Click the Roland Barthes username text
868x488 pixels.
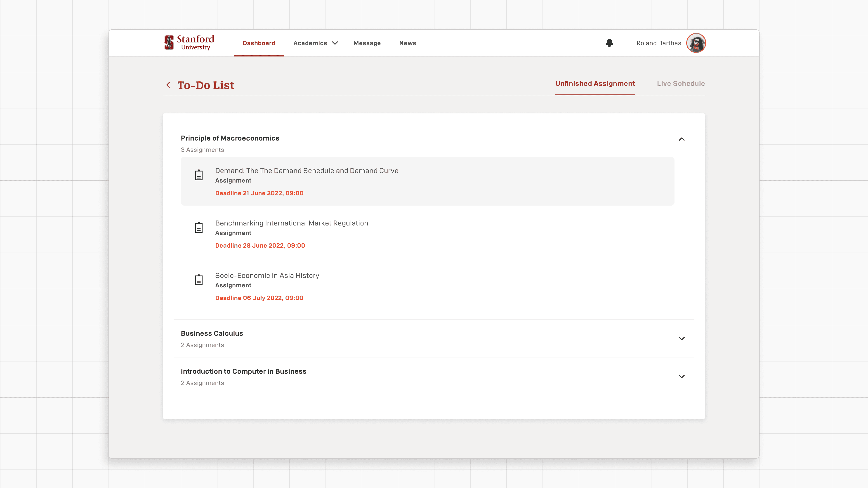[658, 43]
